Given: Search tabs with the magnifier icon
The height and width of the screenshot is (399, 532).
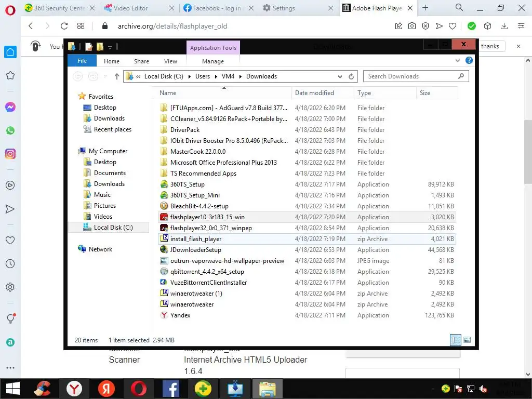Looking at the screenshot, I should [459, 7].
